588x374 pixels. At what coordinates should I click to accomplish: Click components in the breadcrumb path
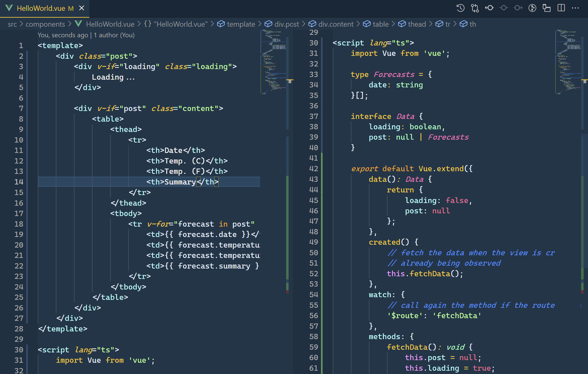(x=45, y=24)
